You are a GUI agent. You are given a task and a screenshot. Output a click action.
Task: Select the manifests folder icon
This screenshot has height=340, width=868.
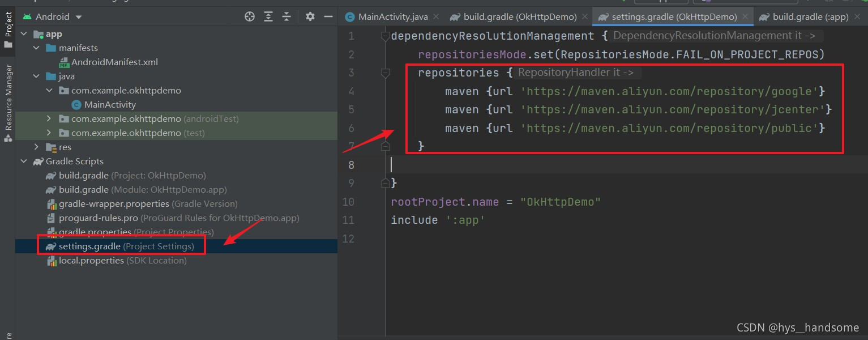click(51, 48)
